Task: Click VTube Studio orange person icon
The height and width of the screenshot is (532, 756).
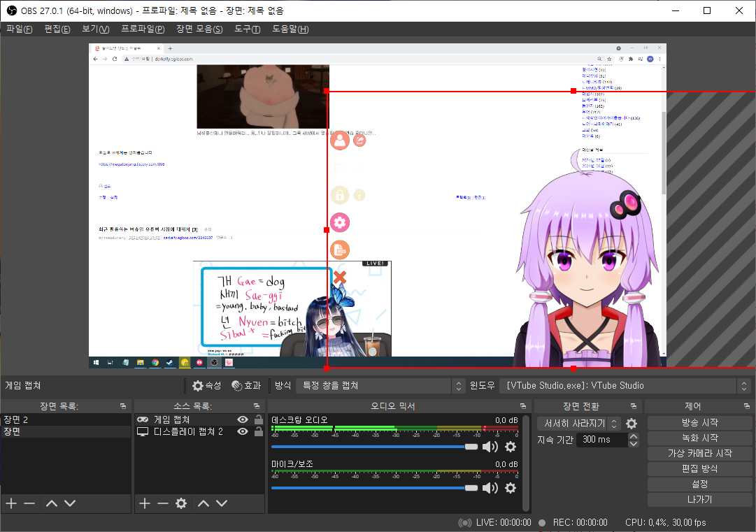Action: pos(340,141)
